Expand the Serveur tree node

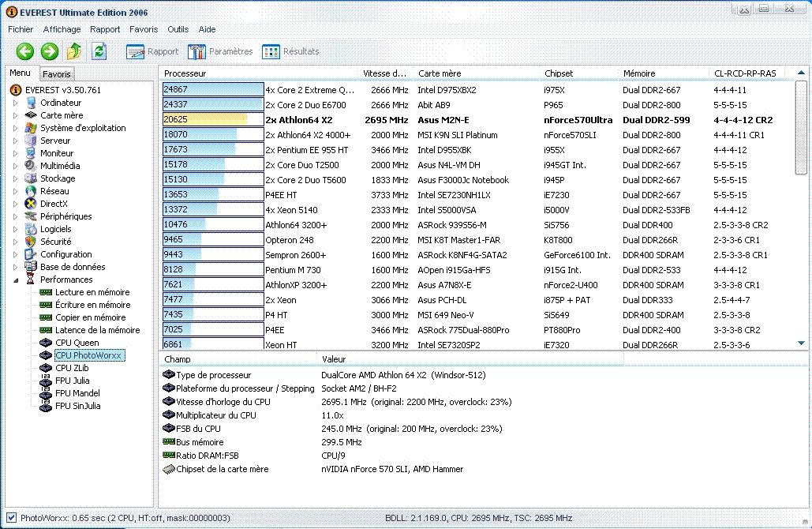[16, 141]
